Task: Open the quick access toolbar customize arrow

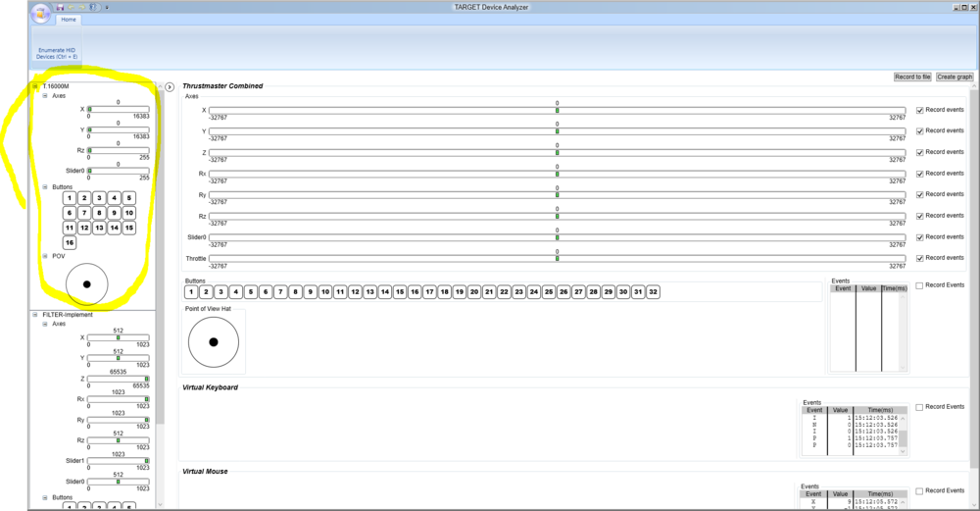Action: pos(106,8)
